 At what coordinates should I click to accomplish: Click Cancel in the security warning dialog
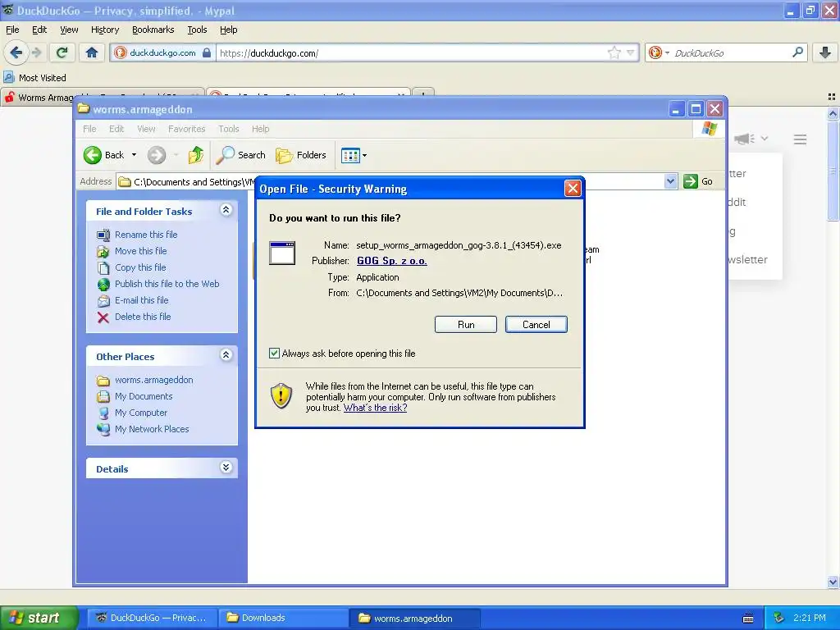pyautogui.click(x=536, y=325)
